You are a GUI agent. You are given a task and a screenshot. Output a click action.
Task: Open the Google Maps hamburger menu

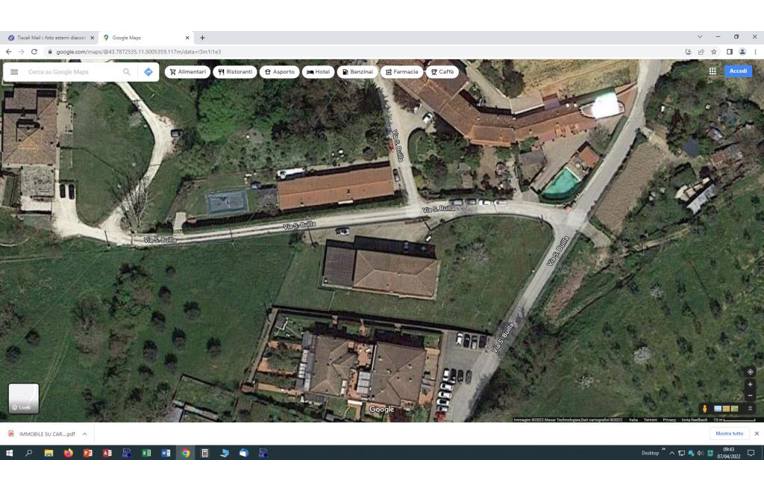(x=14, y=72)
